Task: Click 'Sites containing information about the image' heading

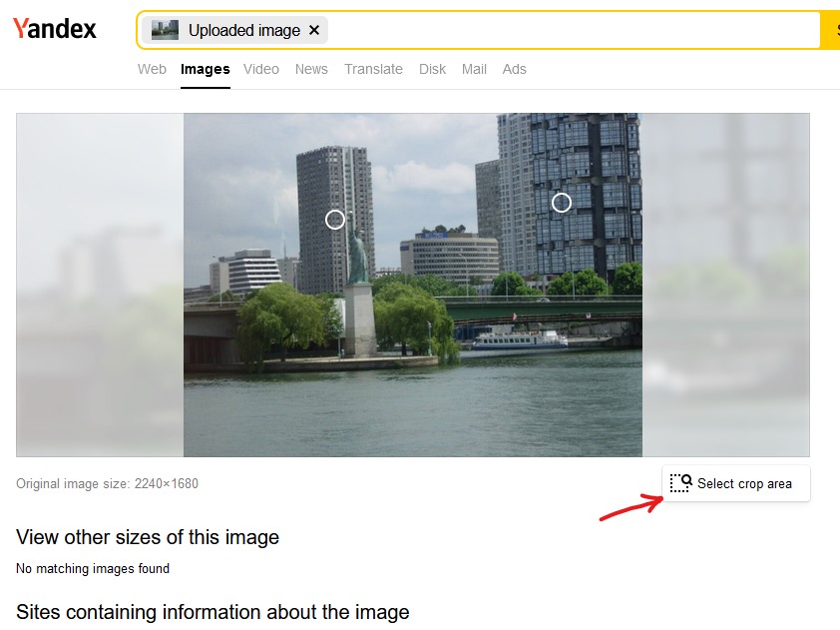Action: click(x=212, y=612)
